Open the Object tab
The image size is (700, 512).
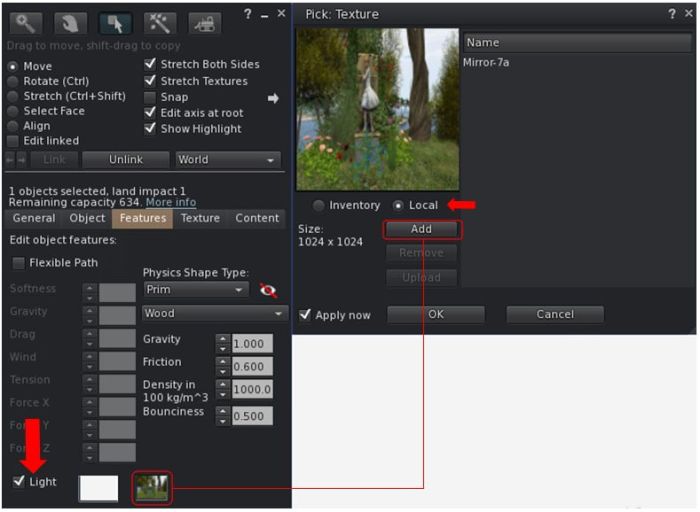pos(87,218)
